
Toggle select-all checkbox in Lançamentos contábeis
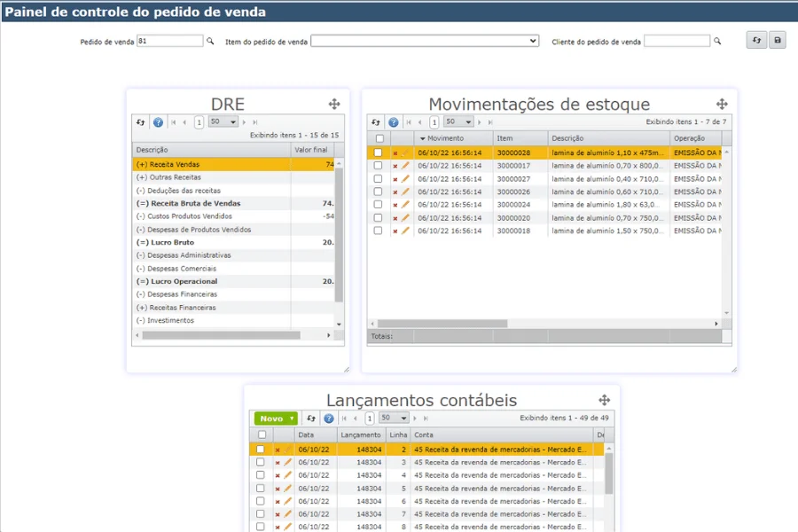coord(262,434)
